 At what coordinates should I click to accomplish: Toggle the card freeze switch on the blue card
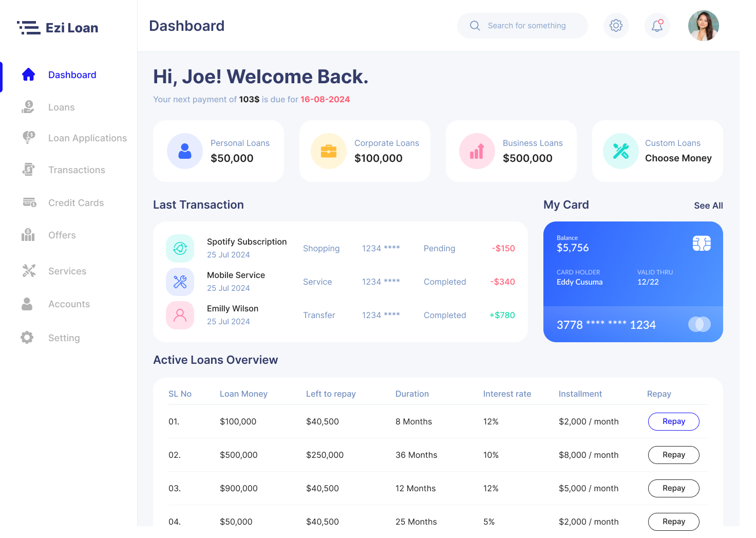tap(699, 324)
